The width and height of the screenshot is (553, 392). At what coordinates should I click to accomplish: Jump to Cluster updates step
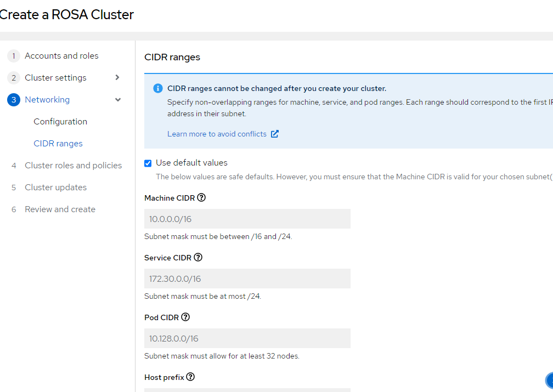tap(56, 187)
